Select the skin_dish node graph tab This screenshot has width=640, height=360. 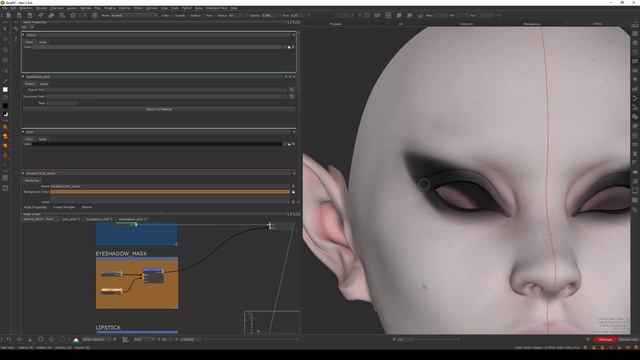pos(69,219)
